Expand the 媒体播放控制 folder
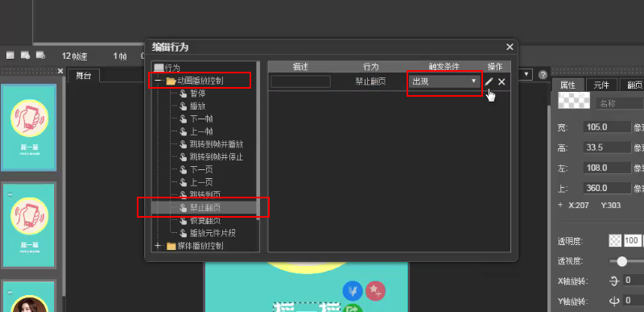The height and width of the screenshot is (312, 644). point(158,246)
